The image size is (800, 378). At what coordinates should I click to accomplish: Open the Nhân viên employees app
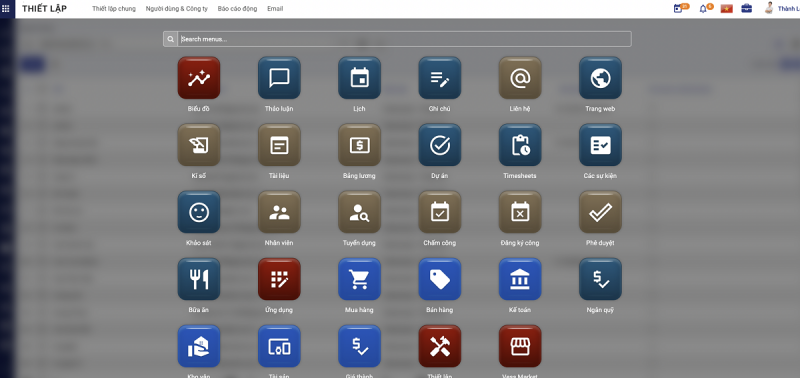(279, 212)
